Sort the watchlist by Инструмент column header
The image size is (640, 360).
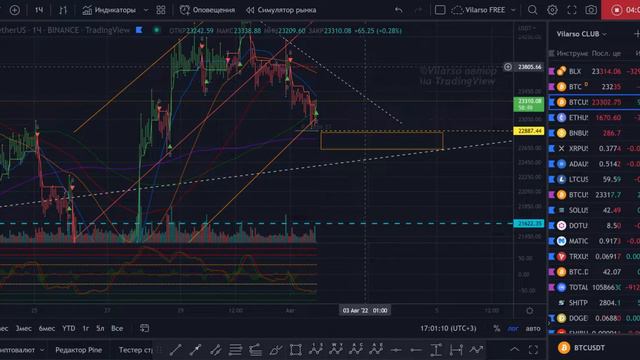[x=572, y=53]
